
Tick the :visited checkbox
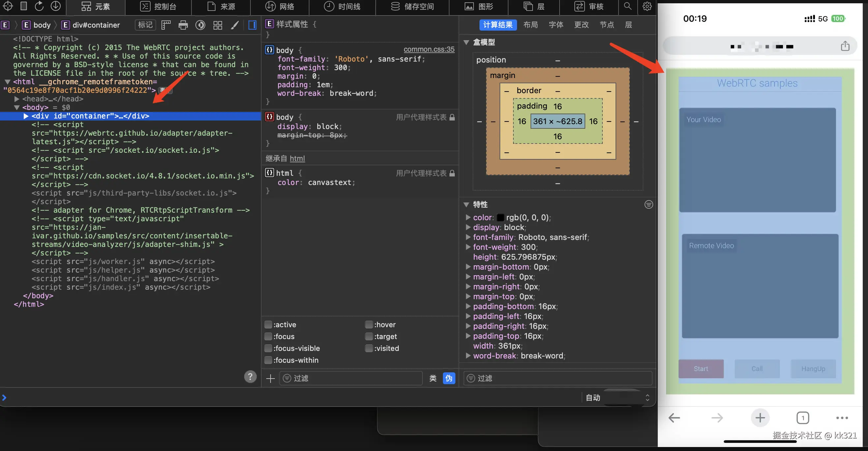click(369, 348)
